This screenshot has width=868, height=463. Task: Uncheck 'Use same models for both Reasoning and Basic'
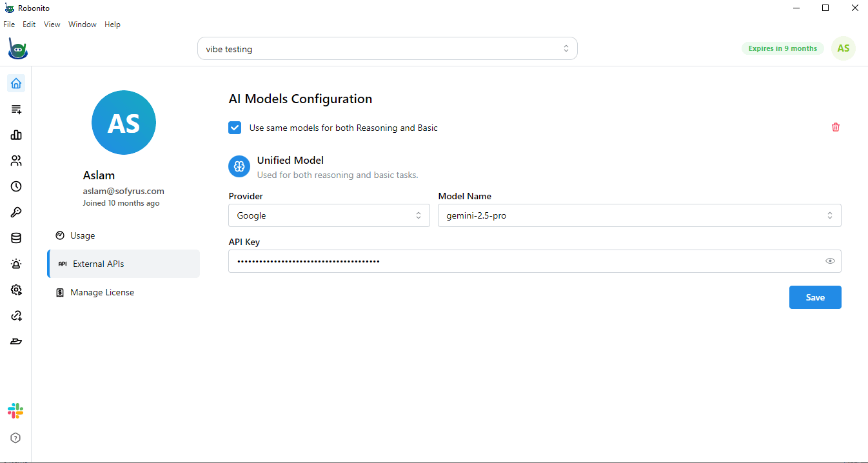pos(235,128)
